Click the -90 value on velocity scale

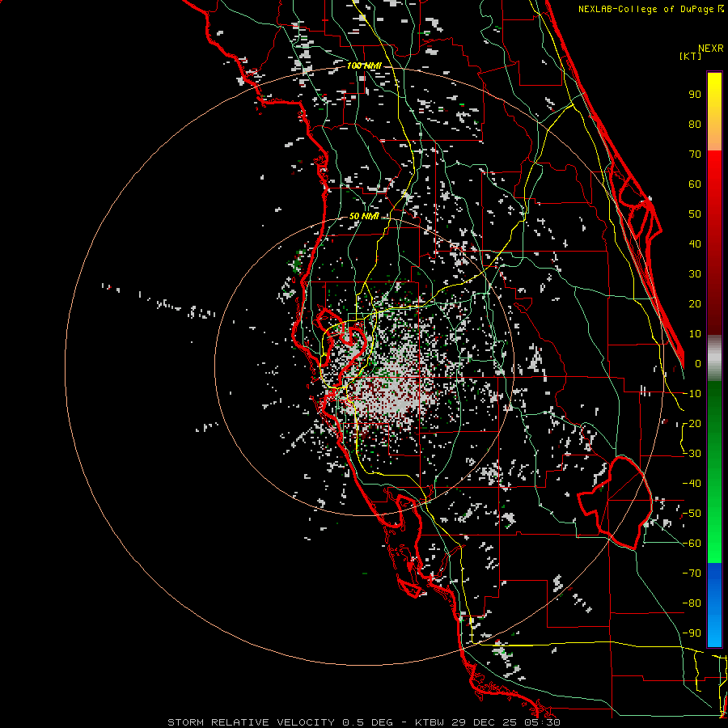click(x=692, y=633)
